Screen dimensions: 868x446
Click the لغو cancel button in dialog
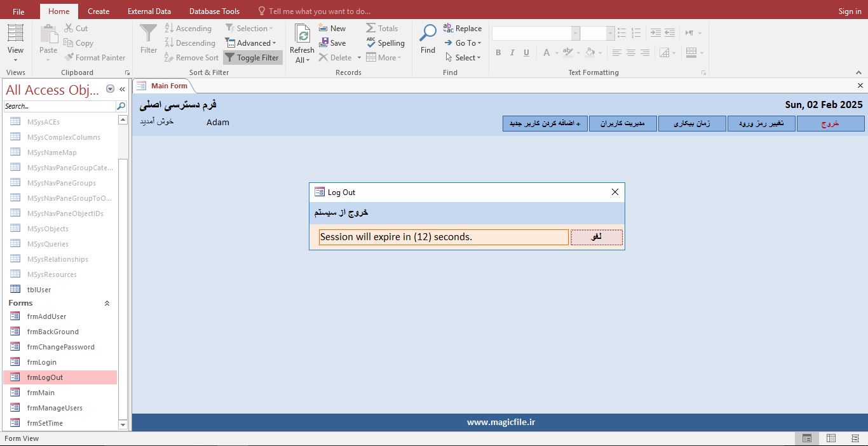coord(596,237)
